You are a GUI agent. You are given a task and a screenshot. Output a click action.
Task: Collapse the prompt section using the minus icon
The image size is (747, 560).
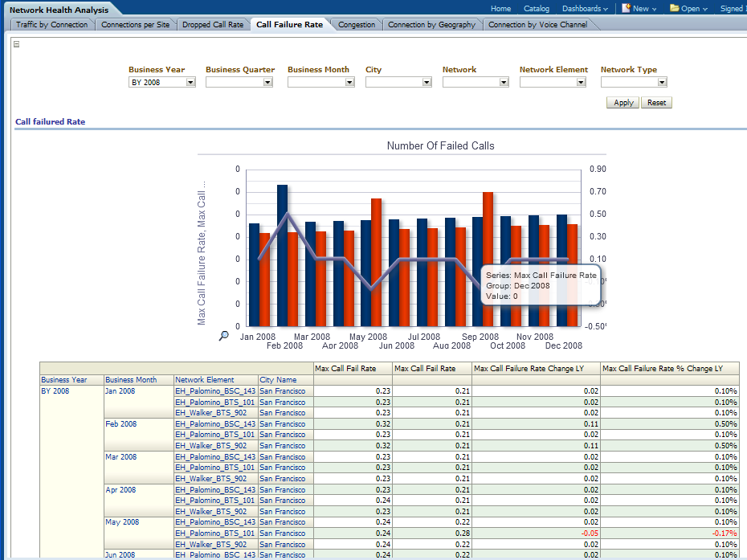(17, 44)
